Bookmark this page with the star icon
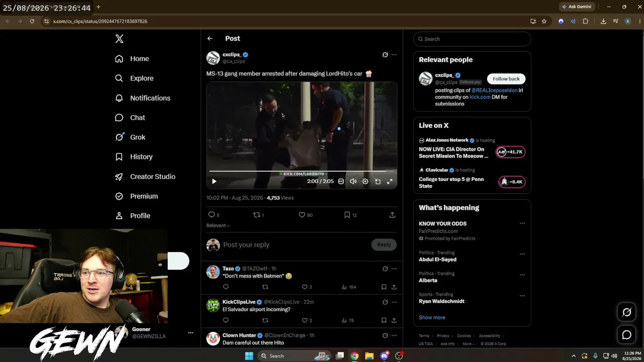Screen dimensions: 644x362 (544, 21)
